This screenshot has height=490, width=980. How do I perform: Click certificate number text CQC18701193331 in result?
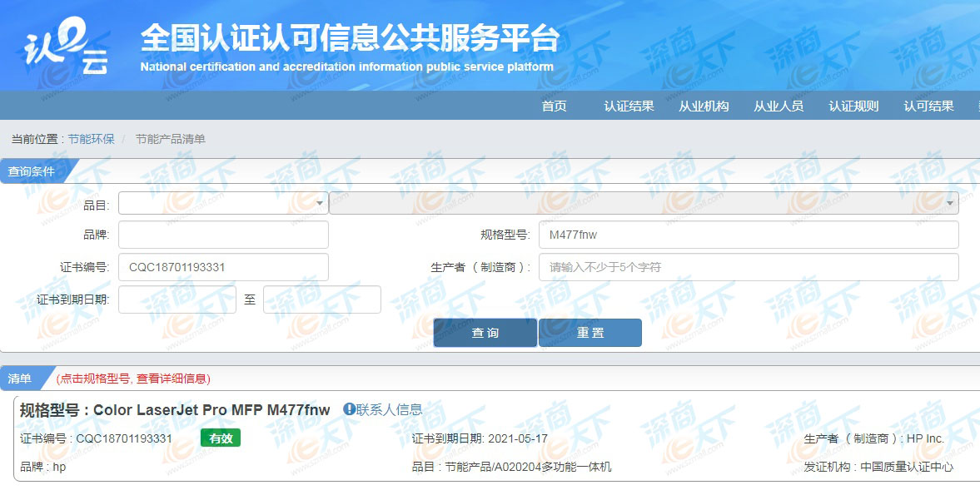pyautogui.click(x=124, y=438)
